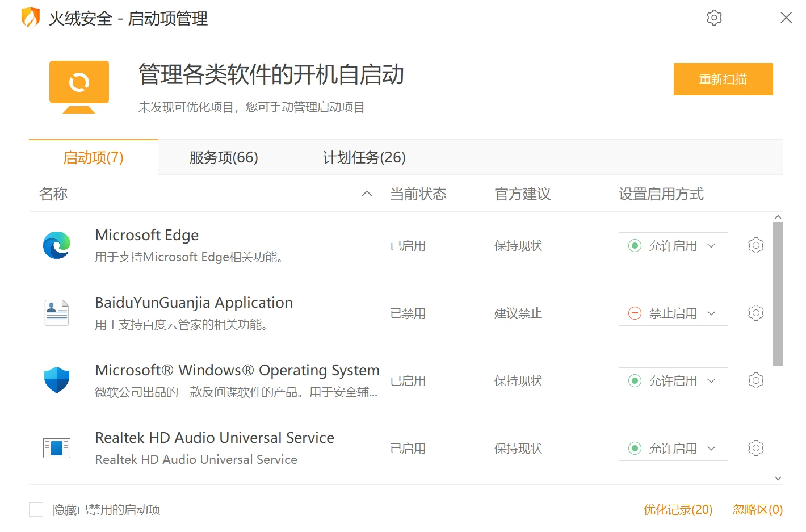
Task: Open 禁止启用 dropdown for BaiduYunGuanjia Application
Action: (x=673, y=313)
